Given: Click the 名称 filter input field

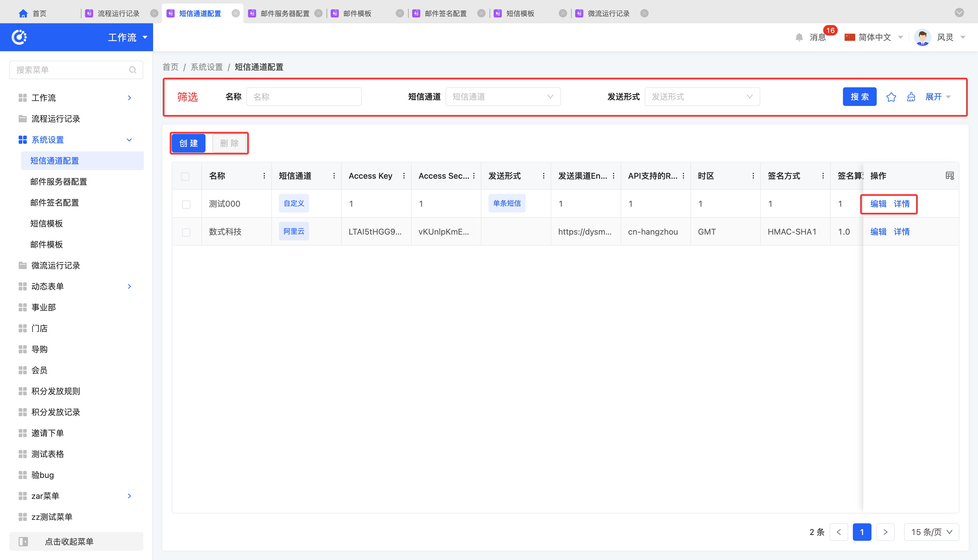Looking at the screenshot, I should point(303,97).
